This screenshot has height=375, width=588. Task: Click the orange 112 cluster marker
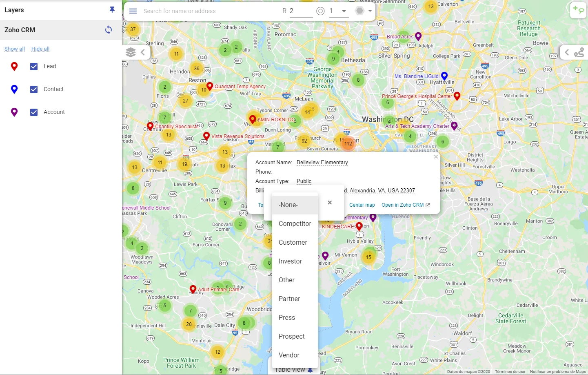coord(348,144)
